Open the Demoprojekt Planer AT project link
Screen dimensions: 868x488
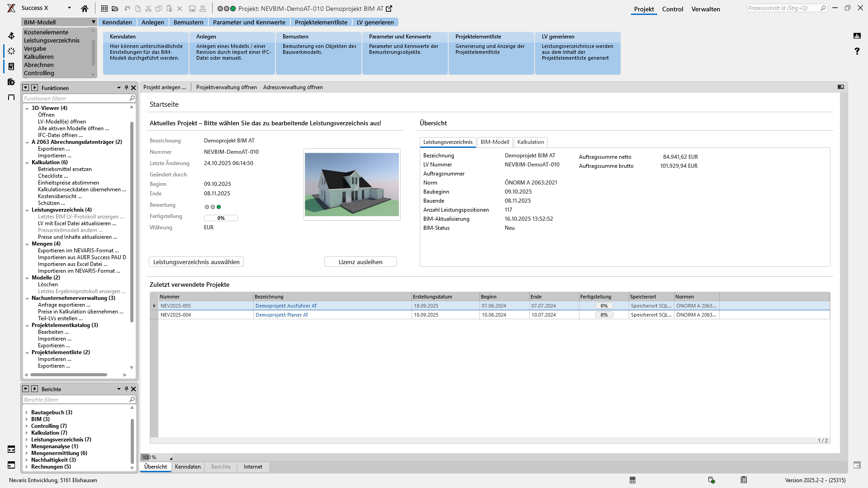point(282,314)
